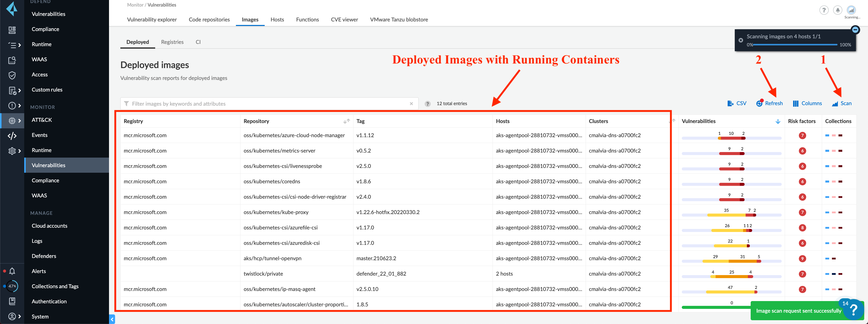The width and height of the screenshot is (868, 324).
Task: Open the Hosts tab
Action: (277, 19)
